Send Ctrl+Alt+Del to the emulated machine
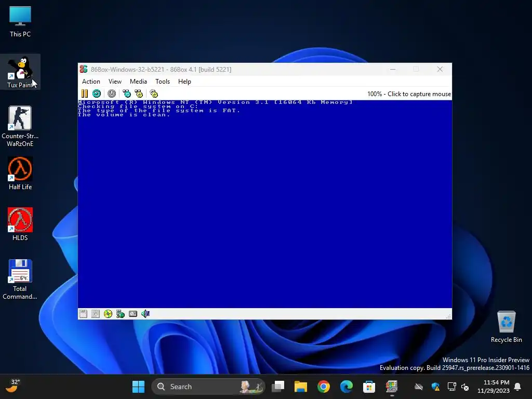The width and height of the screenshot is (532, 399). [127, 94]
